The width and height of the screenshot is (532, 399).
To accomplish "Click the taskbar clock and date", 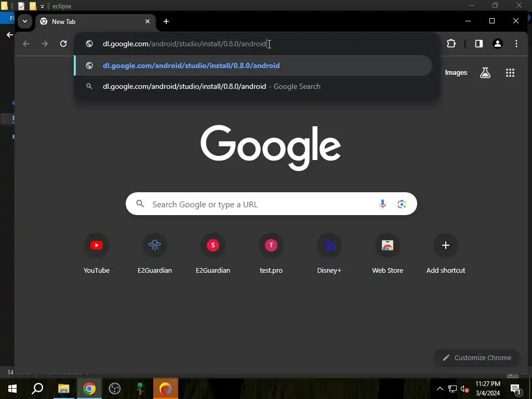I will point(487,389).
